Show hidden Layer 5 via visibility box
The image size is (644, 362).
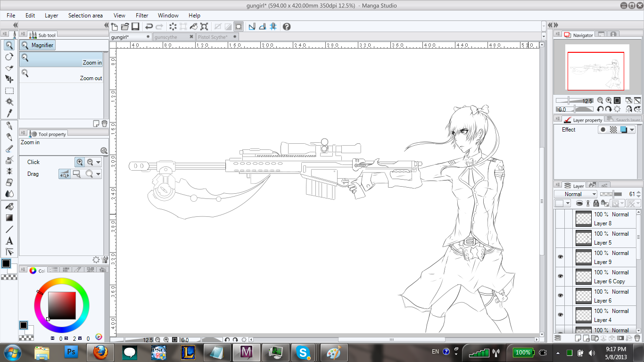click(561, 238)
